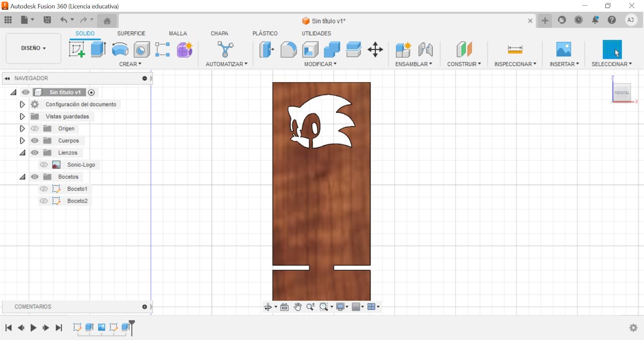Select the Fillet tool

[x=289, y=49]
